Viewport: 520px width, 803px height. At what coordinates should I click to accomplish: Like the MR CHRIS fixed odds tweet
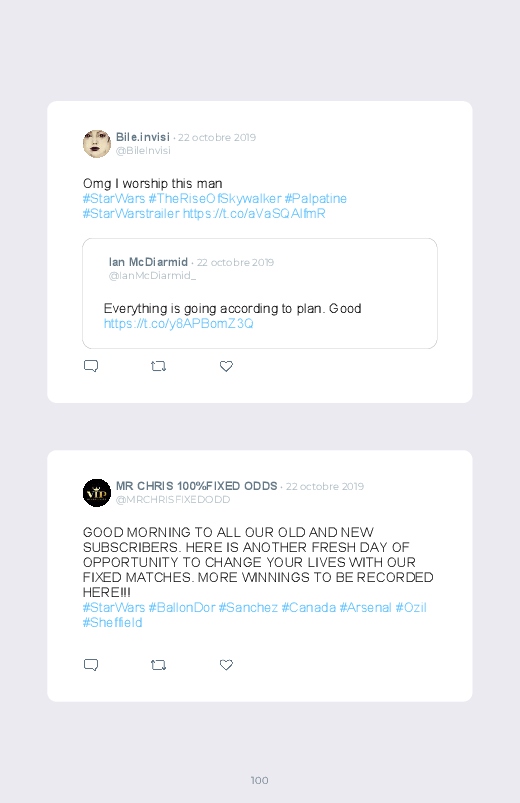(x=226, y=665)
